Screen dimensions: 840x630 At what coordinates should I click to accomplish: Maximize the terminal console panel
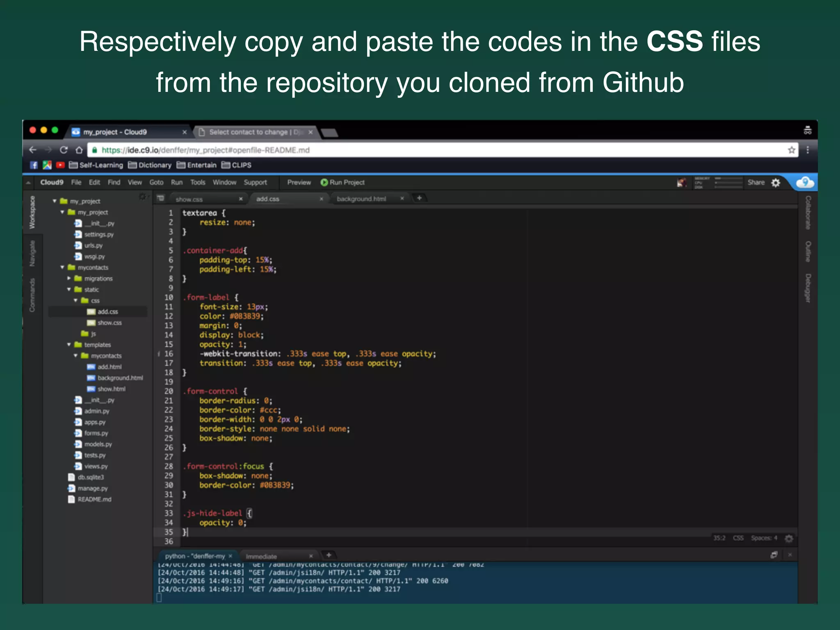point(774,555)
